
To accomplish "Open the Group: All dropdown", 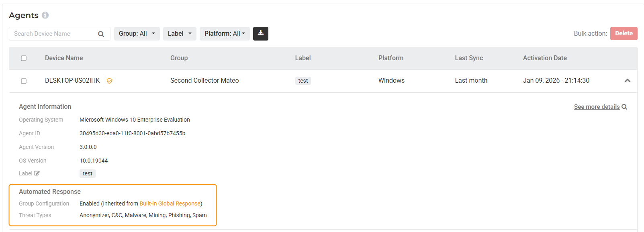I will pyautogui.click(x=137, y=34).
